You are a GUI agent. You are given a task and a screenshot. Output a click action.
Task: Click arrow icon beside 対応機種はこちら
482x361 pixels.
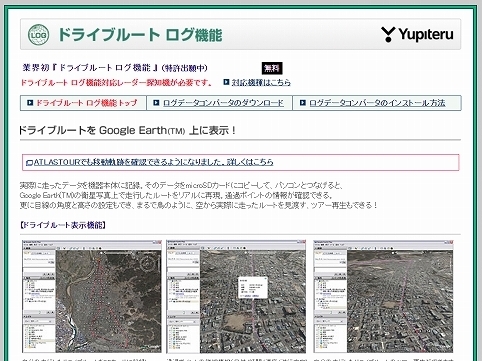226,82
